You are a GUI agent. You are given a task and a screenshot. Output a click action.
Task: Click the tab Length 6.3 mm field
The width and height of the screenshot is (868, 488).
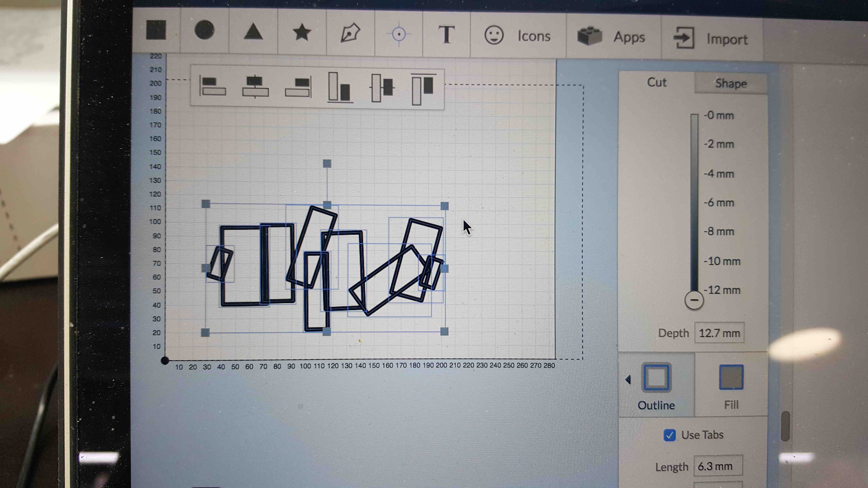718,466
